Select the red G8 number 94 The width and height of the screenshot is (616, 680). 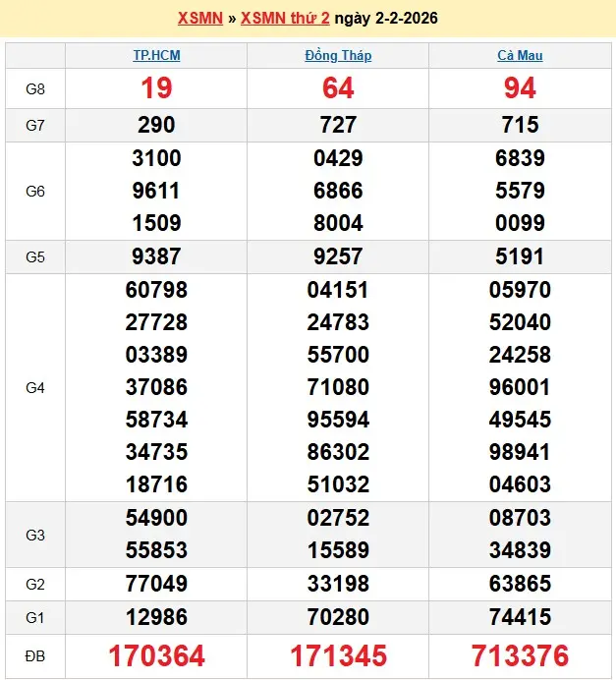click(x=520, y=88)
